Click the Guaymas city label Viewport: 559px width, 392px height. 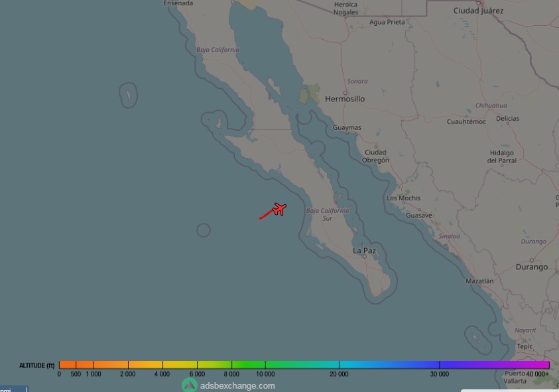pyautogui.click(x=347, y=127)
